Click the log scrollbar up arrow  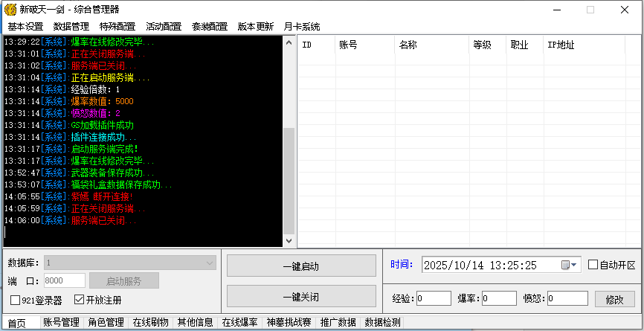coord(289,42)
